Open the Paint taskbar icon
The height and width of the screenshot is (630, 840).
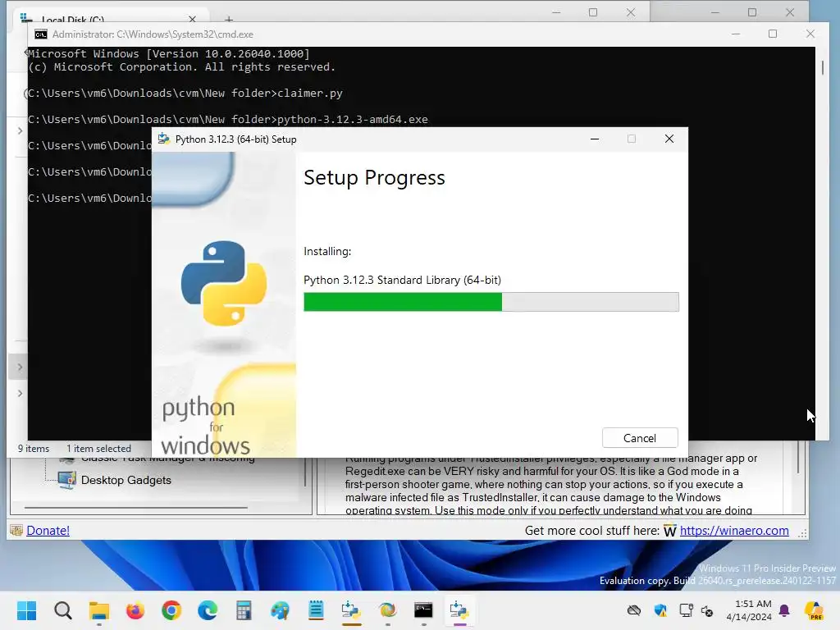point(280,610)
